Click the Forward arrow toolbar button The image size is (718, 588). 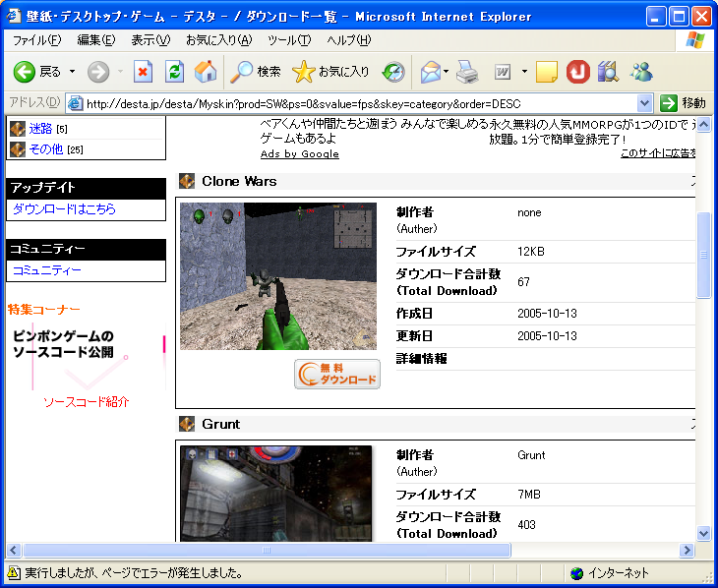tap(98, 72)
